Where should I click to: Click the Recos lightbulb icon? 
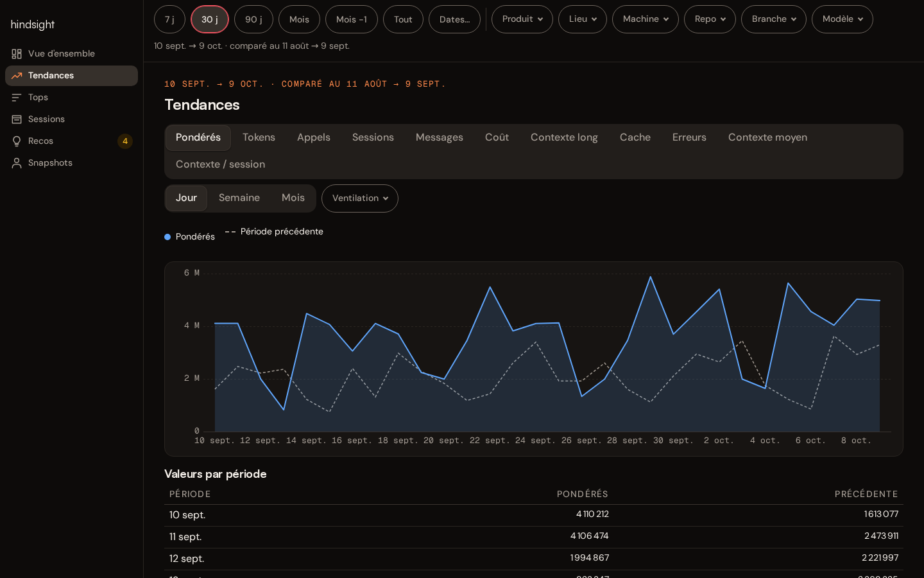(17, 141)
